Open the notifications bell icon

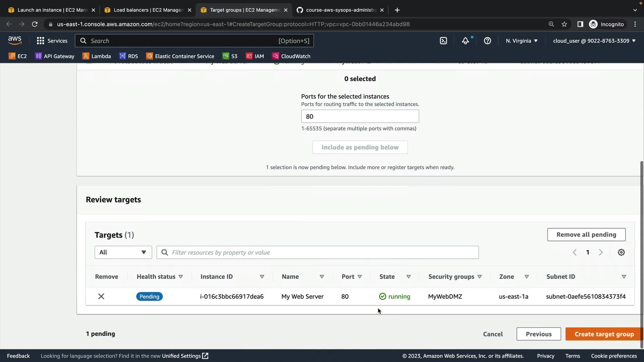click(465, 41)
